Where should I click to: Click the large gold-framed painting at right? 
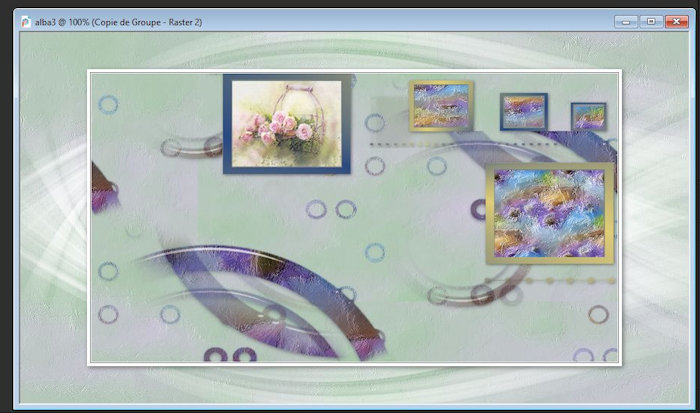click(550, 213)
